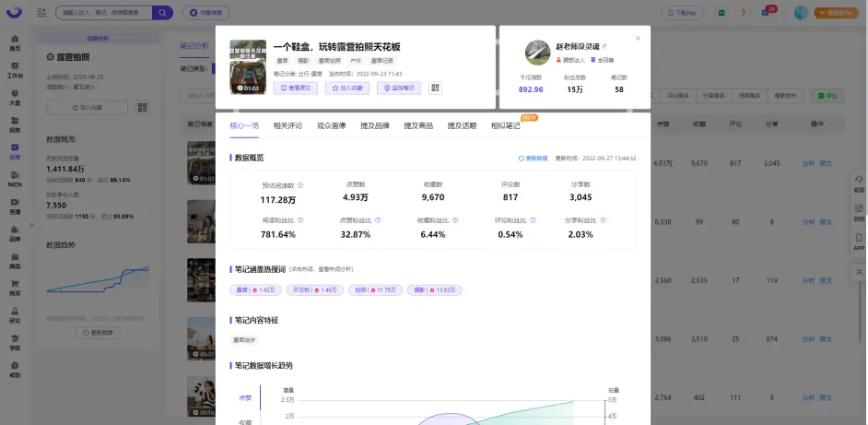868x425 pixels.
Task: Click the 查看原文 button
Action: [296, 88]
